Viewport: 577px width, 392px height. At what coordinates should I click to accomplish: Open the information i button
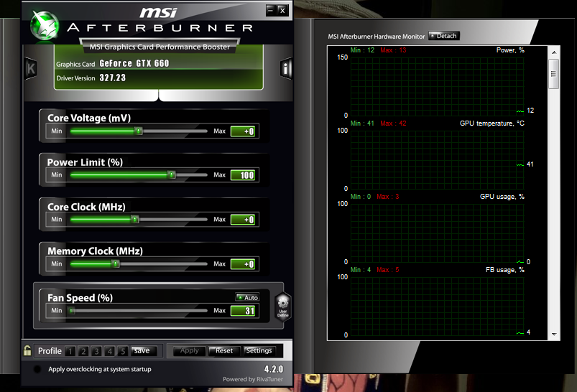286,68
